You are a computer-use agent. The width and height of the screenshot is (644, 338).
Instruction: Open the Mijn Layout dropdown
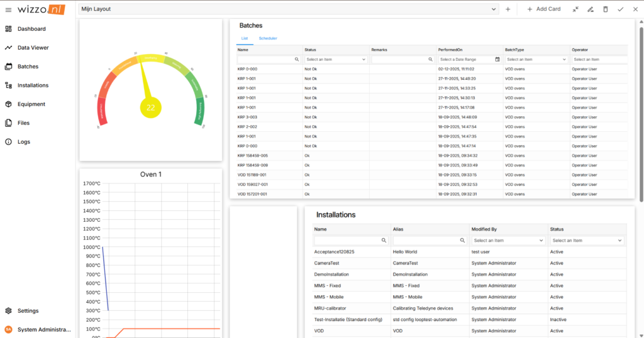[x=289, y=9]
